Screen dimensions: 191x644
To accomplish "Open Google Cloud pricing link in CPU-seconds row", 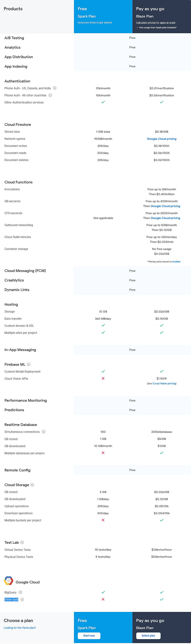I will point(165,218).
